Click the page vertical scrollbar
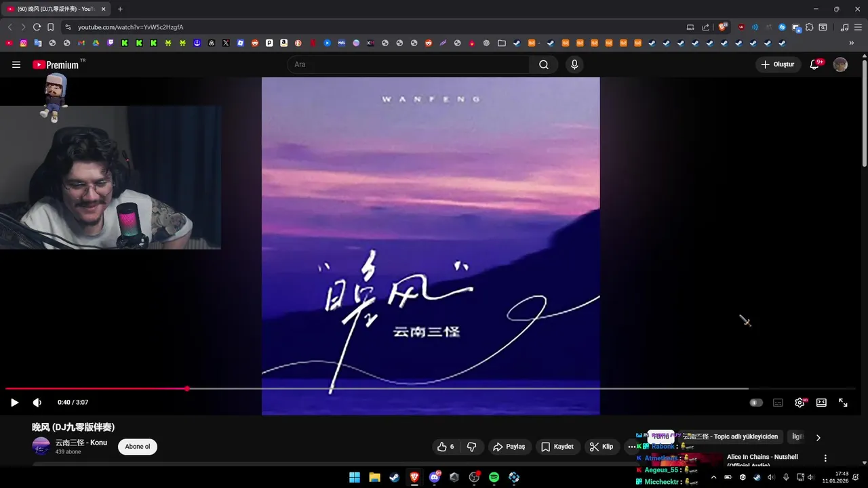The height and width of the screenshot is (488, 868). [x=865, y=112]
